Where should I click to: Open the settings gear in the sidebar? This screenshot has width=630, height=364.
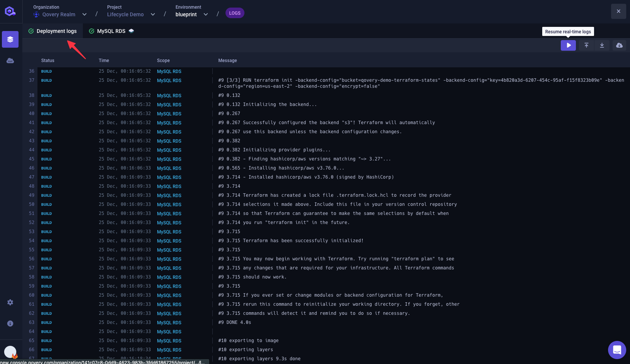(x=10, y=302)
